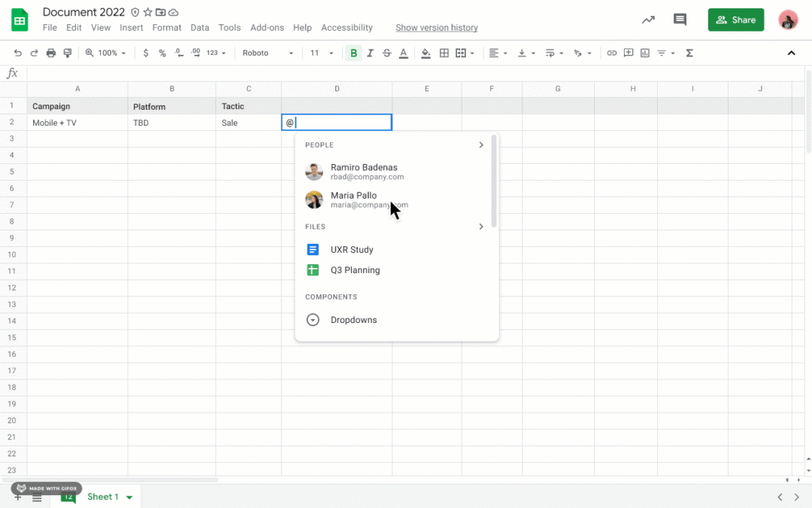Open the Sheet 1 tab dropdown arrow
812x508 pixels.
129,497
